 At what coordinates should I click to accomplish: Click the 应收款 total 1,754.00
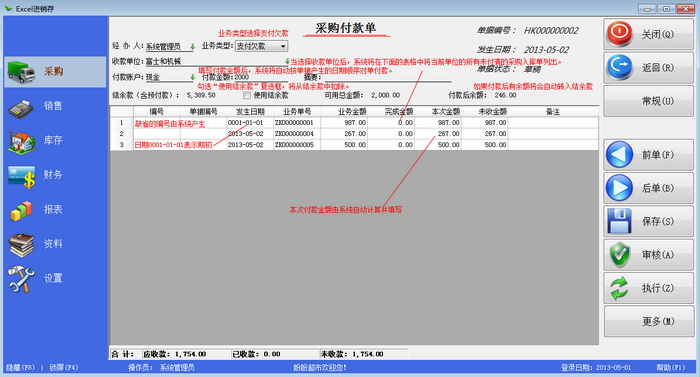[190, 354]
